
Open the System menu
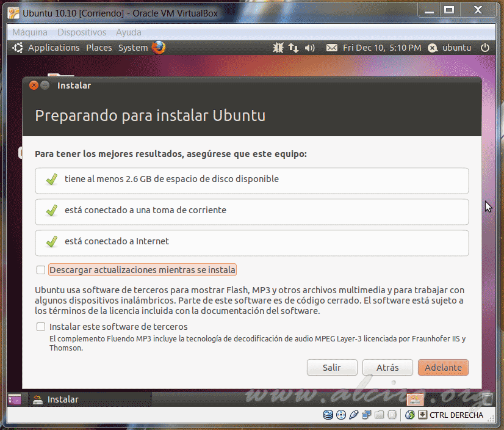coord(133,48)
